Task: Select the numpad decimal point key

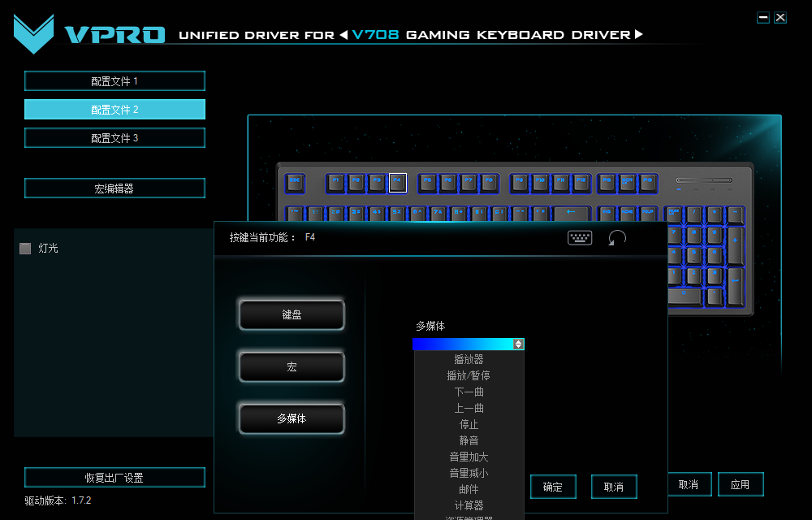Action: [x=715, y=296]
